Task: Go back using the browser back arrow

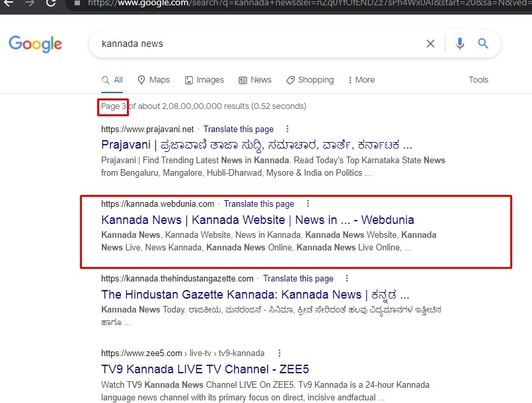Action: point(9,3)
